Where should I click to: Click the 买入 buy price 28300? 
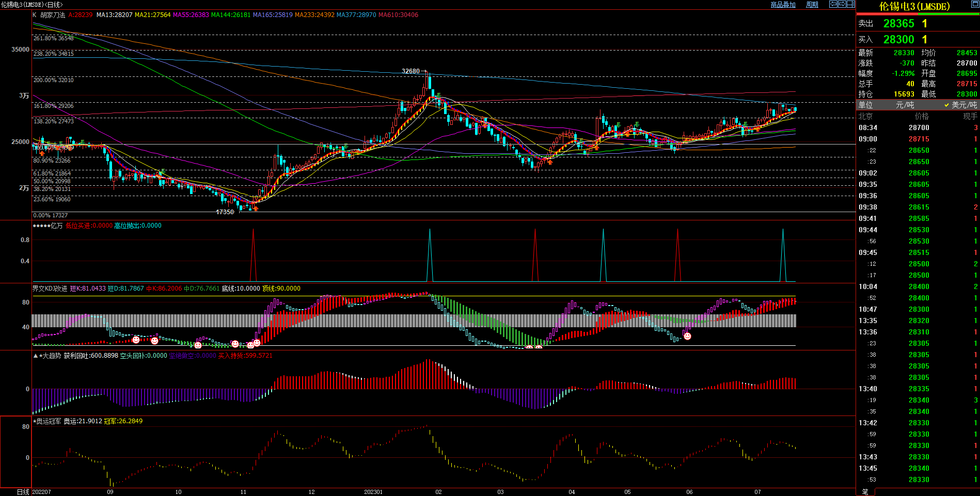click(898, 40)
